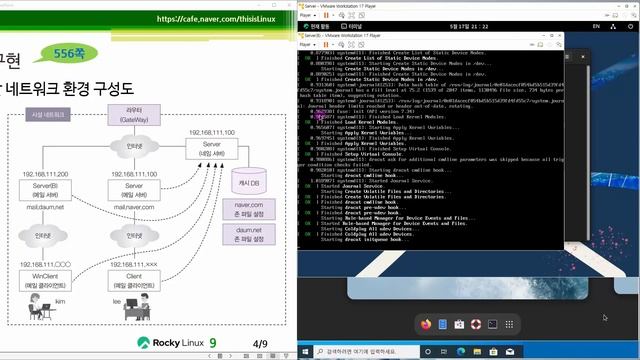Viewport: 640px width, 360px height.
Task: Pause the Server(B) virtual machine
Action: (326, 44)
